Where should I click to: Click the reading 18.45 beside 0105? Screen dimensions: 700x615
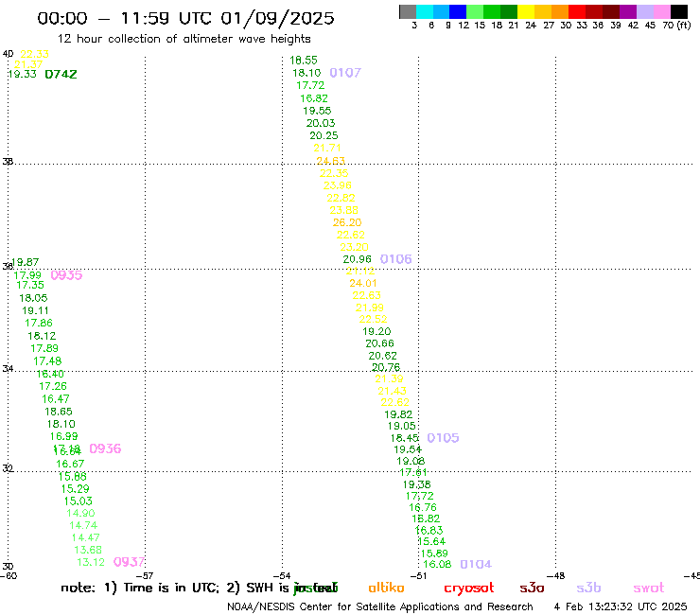[405, 438]
